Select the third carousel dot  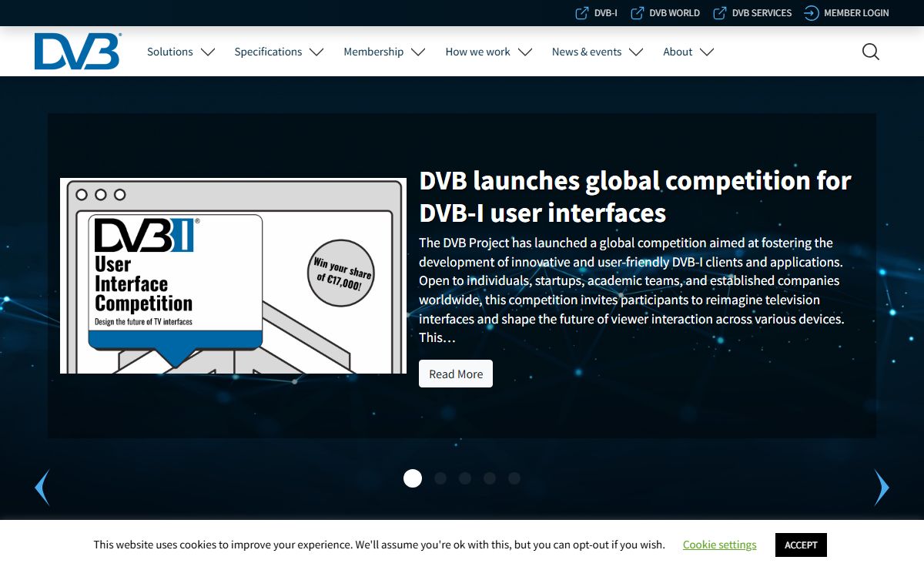465,478
